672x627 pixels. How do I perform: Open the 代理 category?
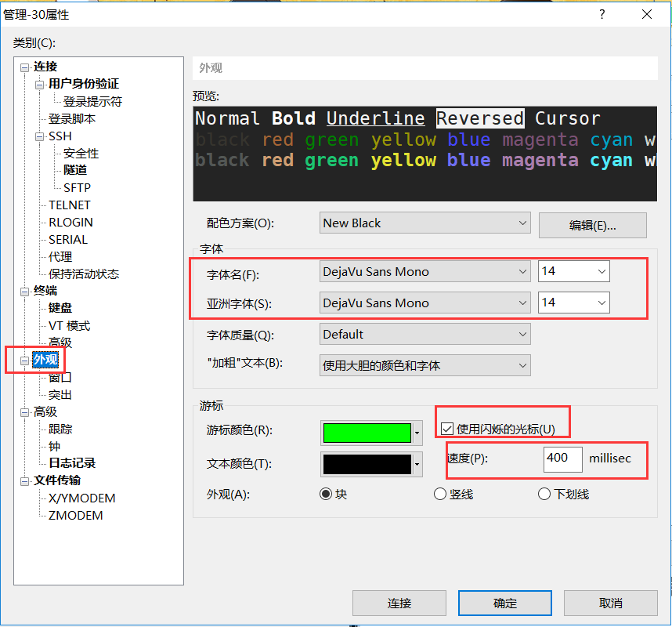point(60,257)
